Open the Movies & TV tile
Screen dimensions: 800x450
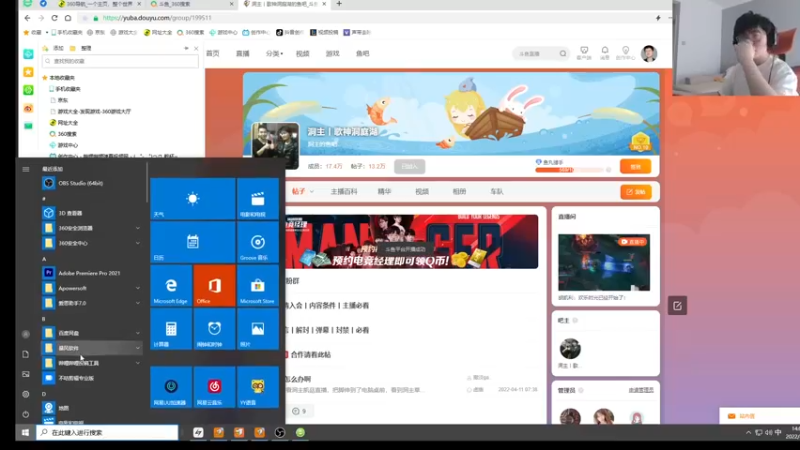click(258, 198)
